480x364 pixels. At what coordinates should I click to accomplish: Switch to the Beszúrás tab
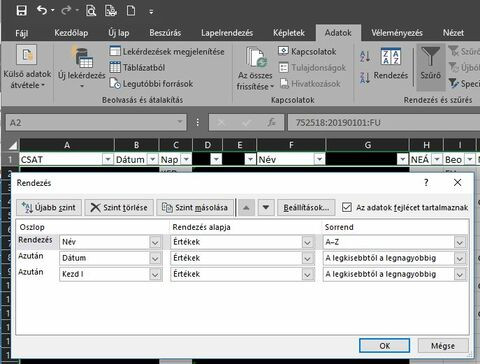coord(165,33)
